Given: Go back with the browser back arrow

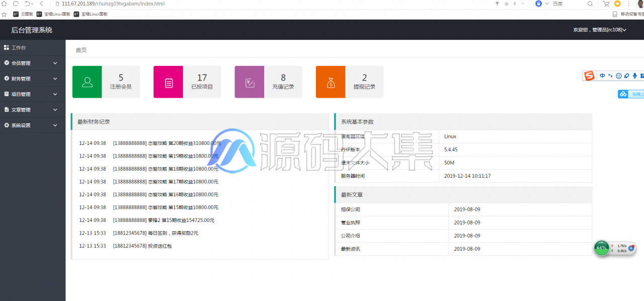Looking at the screenshot, I should [41, 4].
